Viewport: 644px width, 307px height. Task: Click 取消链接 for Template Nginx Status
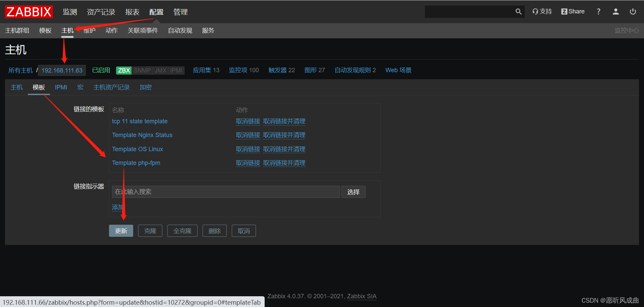pos(248,135)
